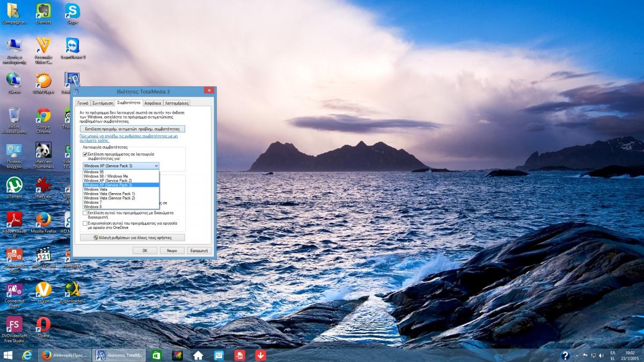Enable run as administrator checkbox
This screenshot has height=362, width=644.
coord(85,213)
